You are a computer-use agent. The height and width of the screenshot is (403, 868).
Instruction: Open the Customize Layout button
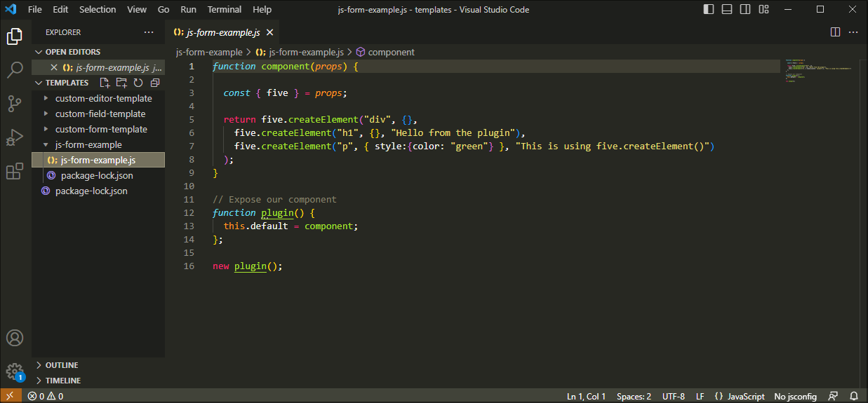point(763,10)
